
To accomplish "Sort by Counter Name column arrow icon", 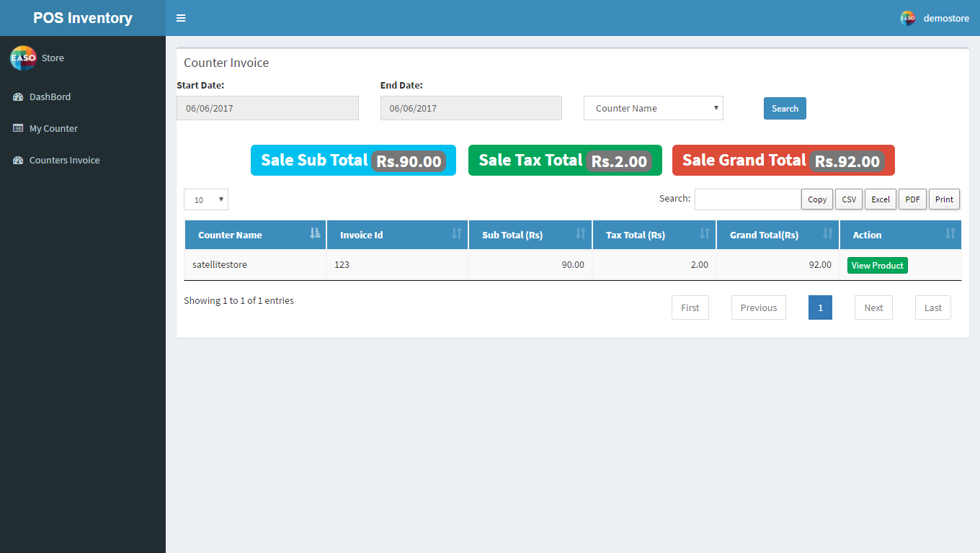I will (315, 233).
